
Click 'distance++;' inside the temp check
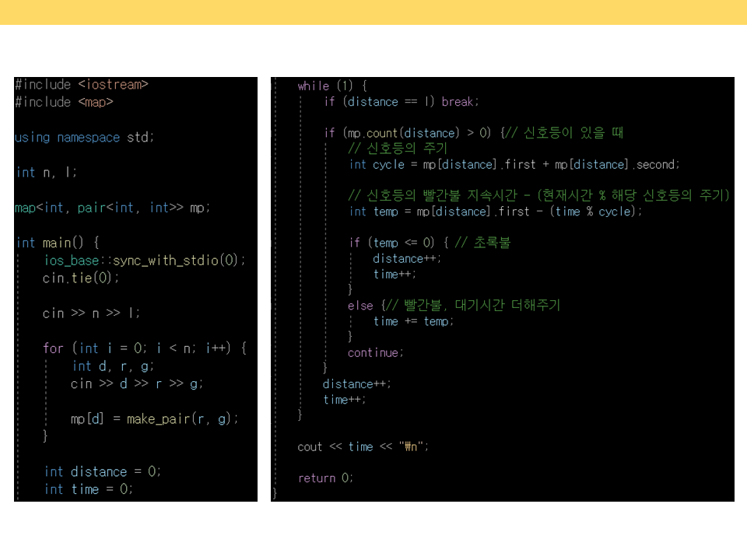(x=407, y=258)
